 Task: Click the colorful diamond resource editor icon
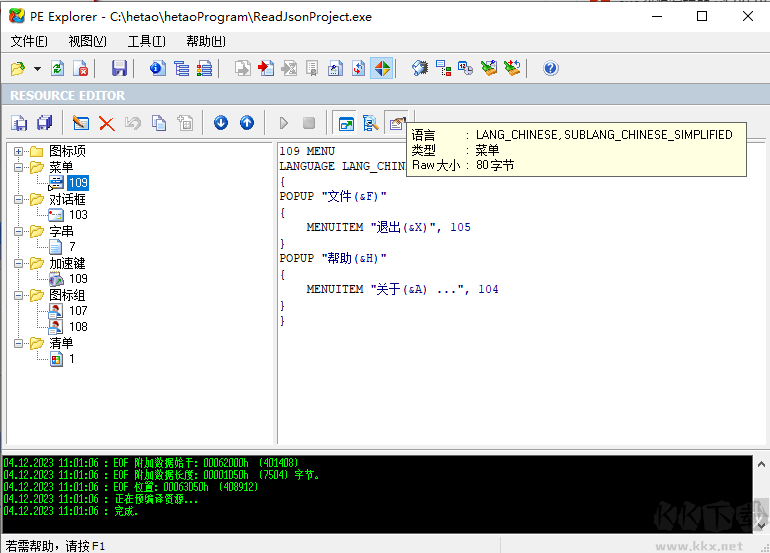tap(381, 68)
